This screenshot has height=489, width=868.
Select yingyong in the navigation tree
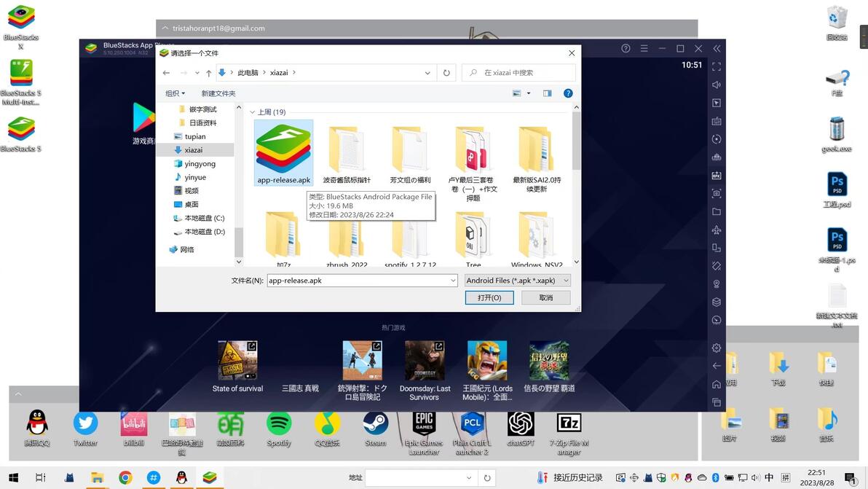200,163
